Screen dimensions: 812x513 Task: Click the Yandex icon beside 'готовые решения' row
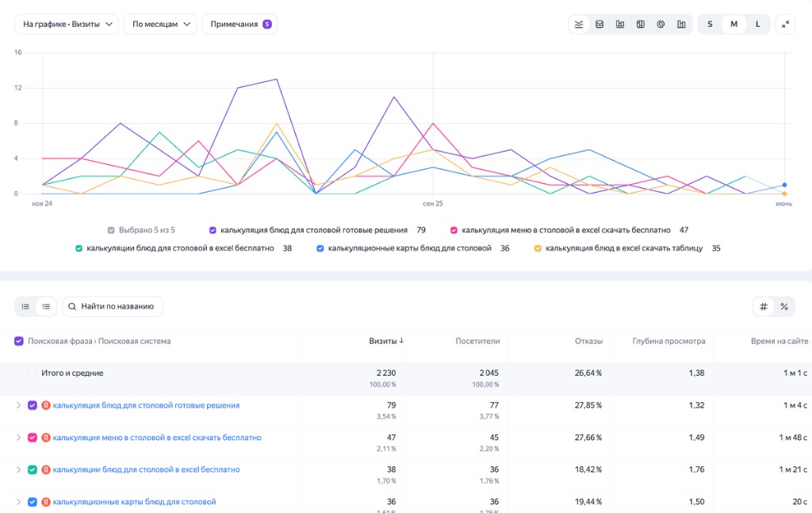point(45,405)
